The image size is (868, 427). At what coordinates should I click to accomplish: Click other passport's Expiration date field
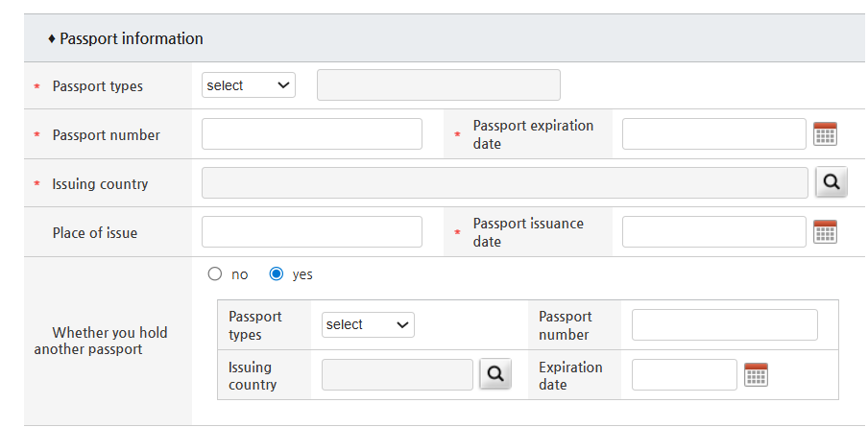(685, 374)
